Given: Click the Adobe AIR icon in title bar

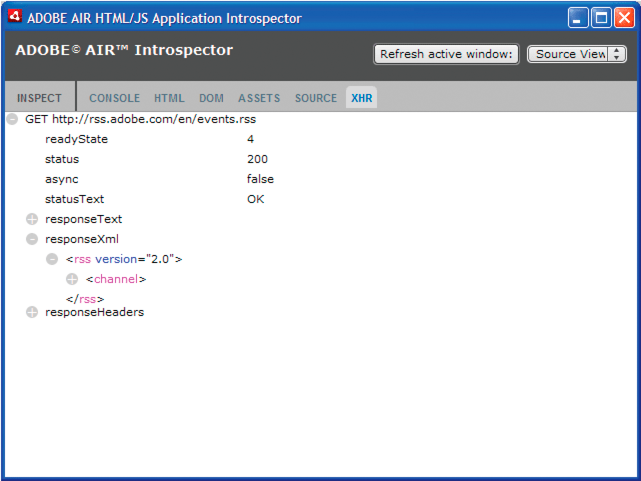Looking at the screenshot, I should pos(15,17).
